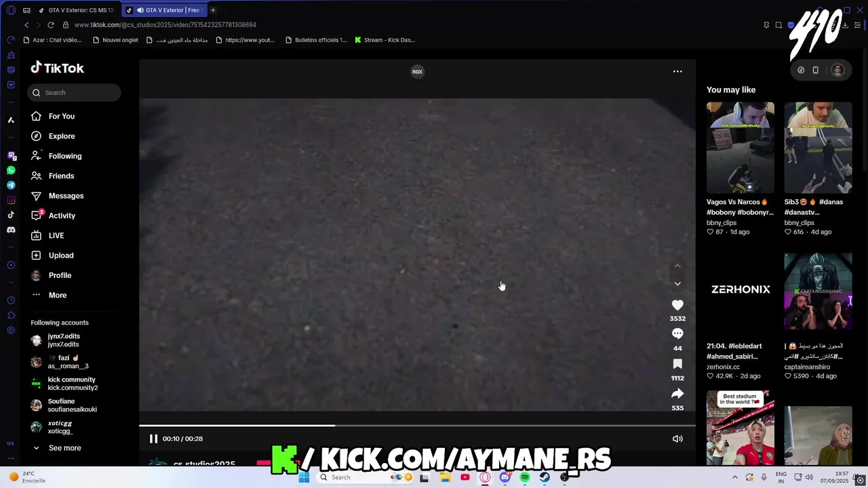Open the Best stadium video thumbnail
Image resolution: width=868 pixels, height=488 pixels.
click(x=740, y=428)
